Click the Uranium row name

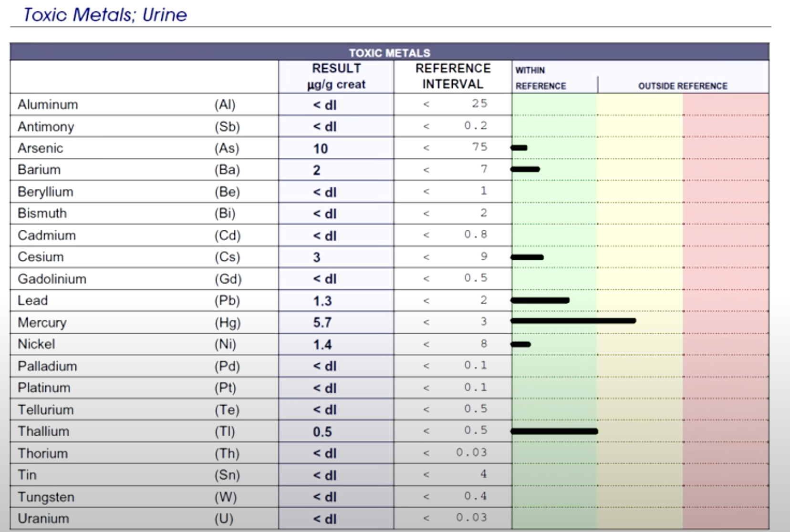tap(43, 519)
